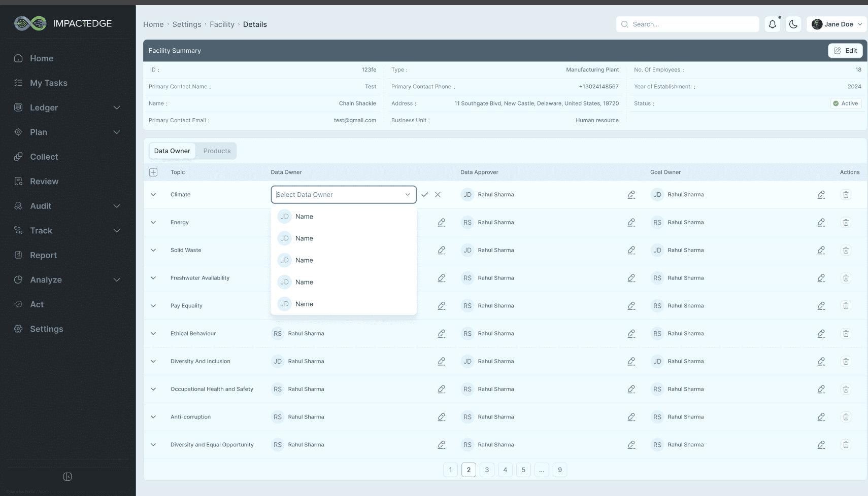868x496 pixels.
Task: Delete the Pay Equality row
Action: point(846,306)
